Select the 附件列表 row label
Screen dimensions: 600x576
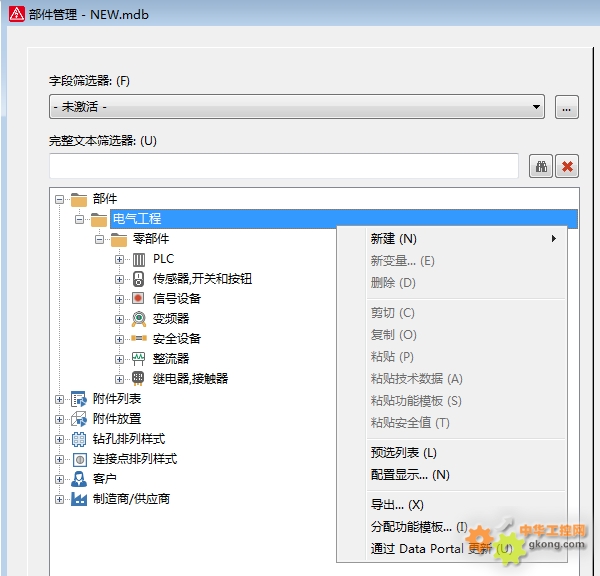click(117, 399)
